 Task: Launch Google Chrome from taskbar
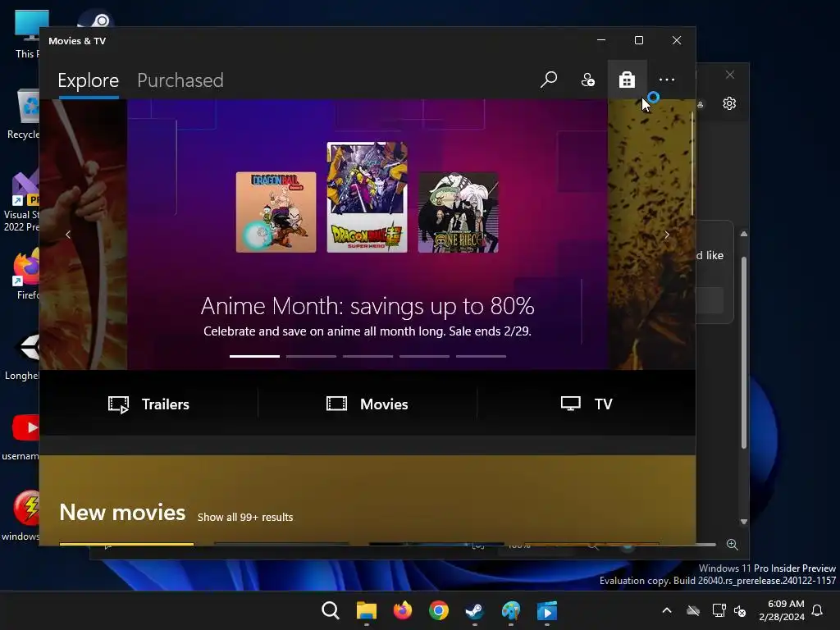pyautogui.click(x=439, y=610)
